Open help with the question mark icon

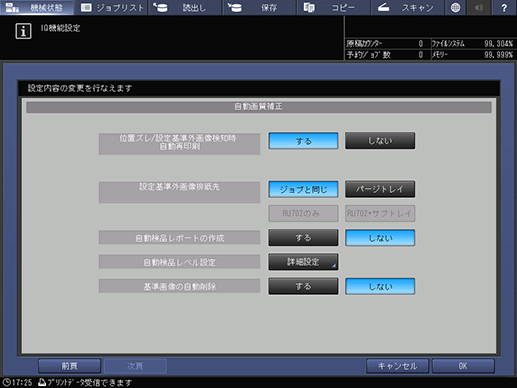point(504,7)
